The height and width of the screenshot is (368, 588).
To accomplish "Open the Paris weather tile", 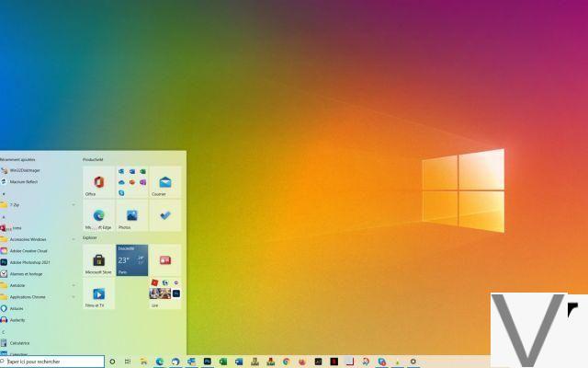I will pyautogui.click(x=131, y=260).
